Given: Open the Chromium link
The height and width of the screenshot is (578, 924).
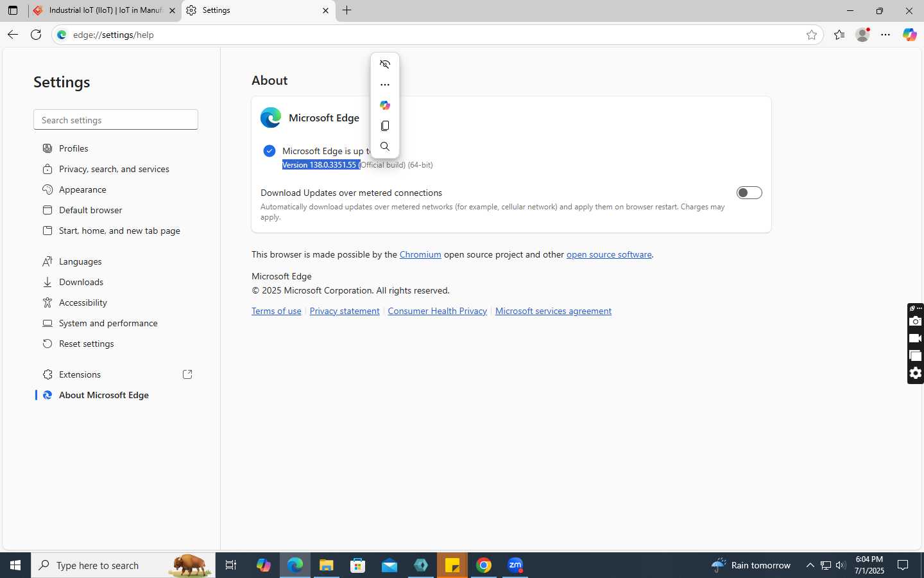Looking at the screenshot, I should pos(420,254).
